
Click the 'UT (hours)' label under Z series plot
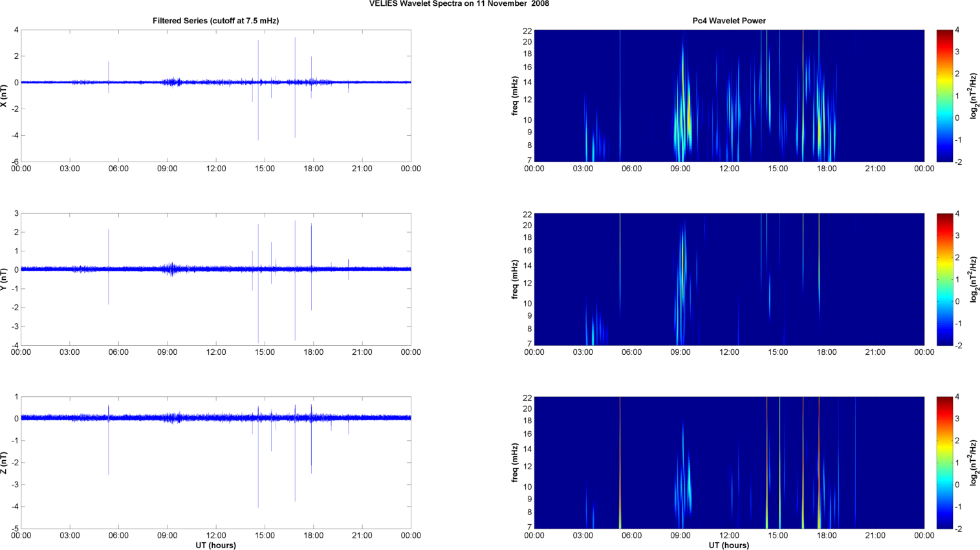(215, 545)
